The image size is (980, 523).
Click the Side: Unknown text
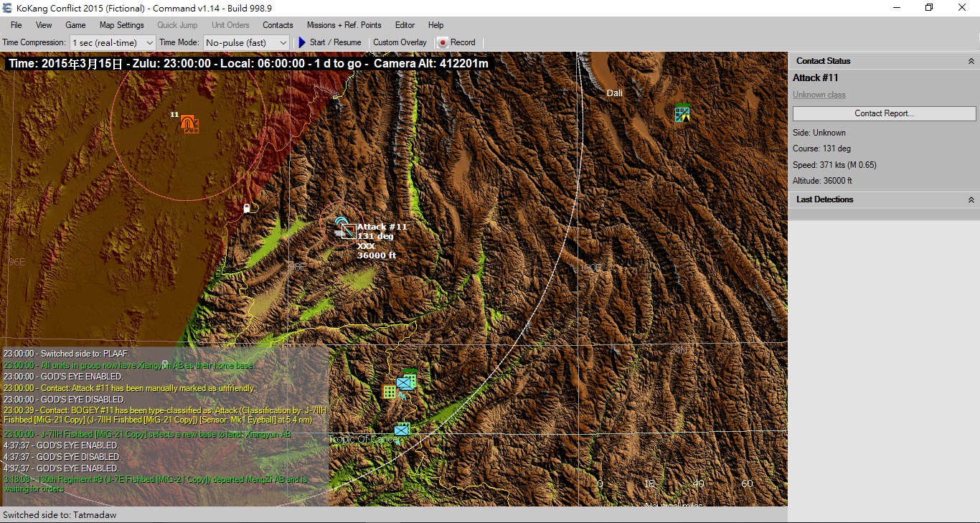[x=819, y=133]
